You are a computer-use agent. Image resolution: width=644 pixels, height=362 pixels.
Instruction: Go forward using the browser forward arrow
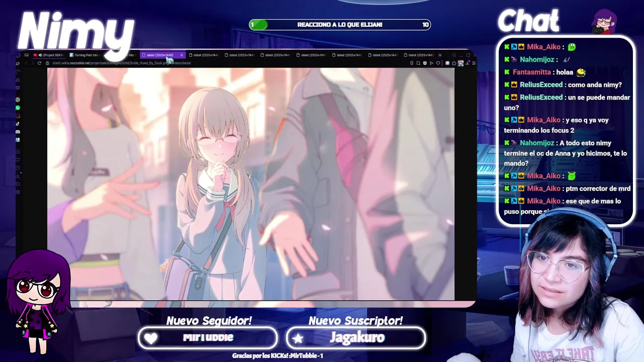[33, 63]
